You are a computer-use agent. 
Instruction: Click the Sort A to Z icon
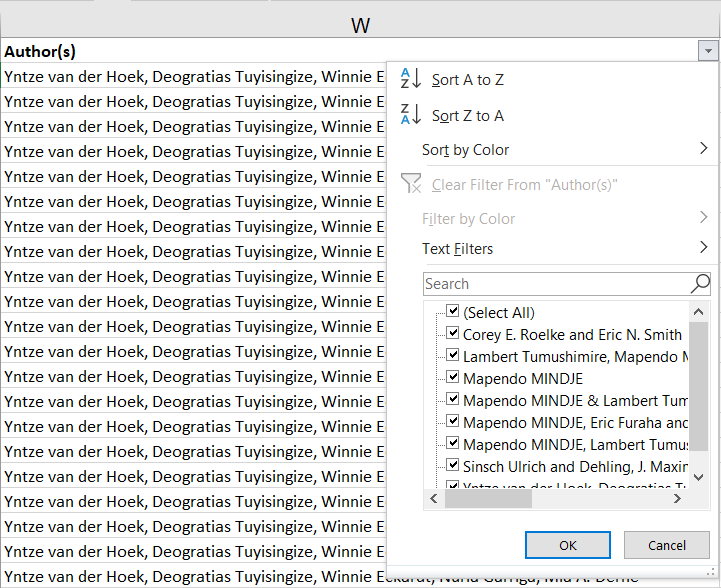411,78
